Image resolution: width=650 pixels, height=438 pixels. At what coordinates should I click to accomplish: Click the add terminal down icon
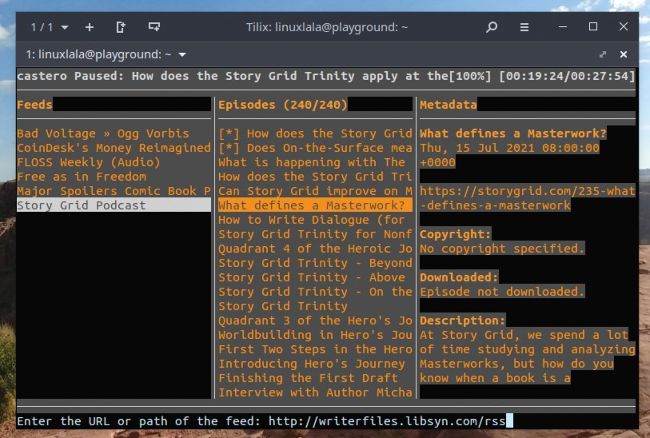click(x=154, y=27)
